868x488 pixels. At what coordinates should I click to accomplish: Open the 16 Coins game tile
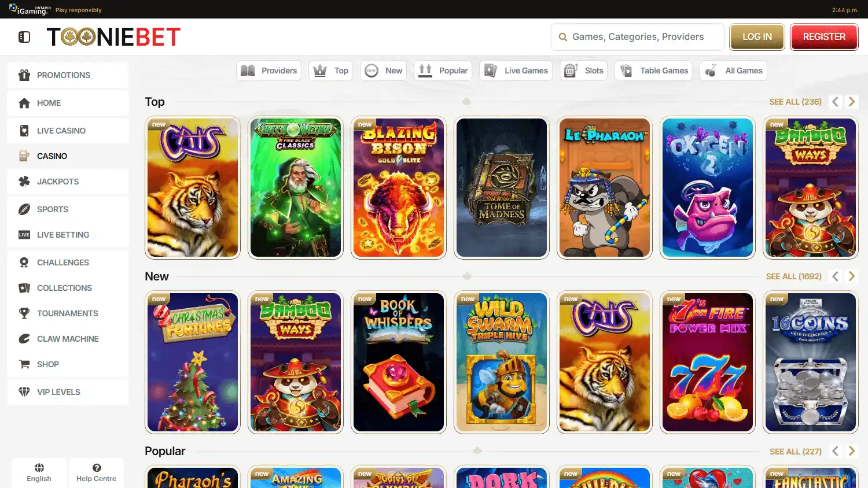[811, 363]
